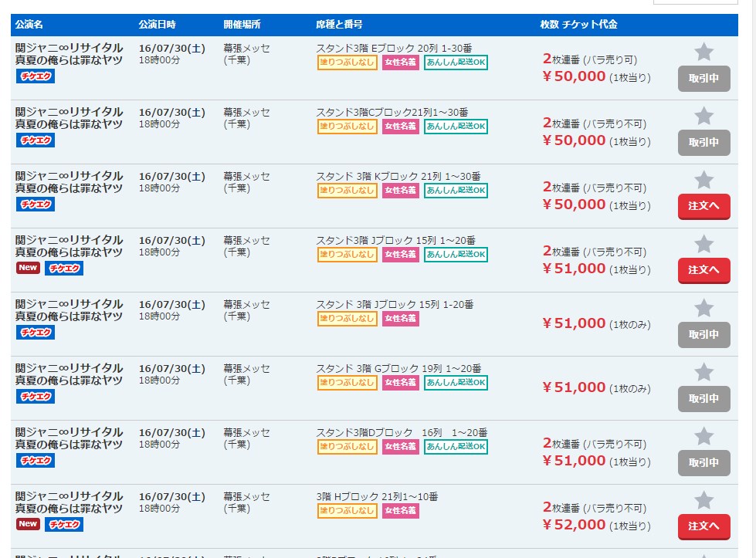Favorite the E block row 20 listing star
Viewport: 756px width, 558px height.
coord(704,52)
